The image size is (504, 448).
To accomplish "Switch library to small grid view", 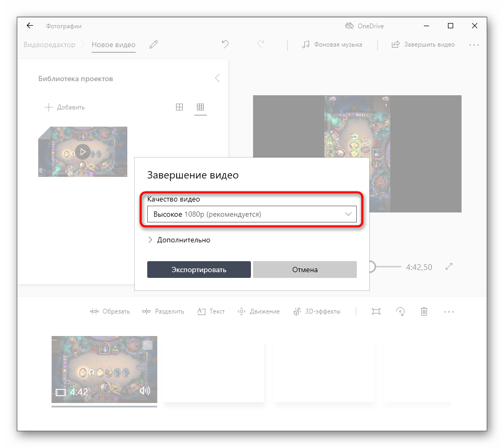I will click(200, 107).
